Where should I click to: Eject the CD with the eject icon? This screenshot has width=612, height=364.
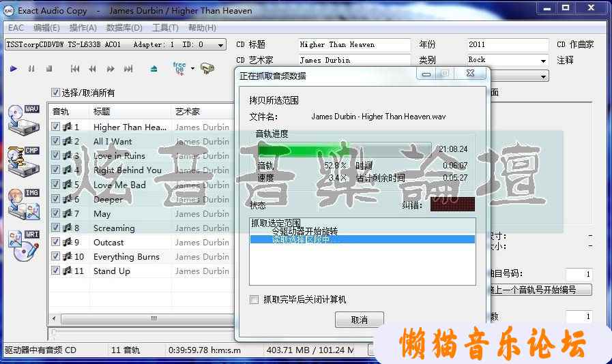(x=154, y=69)
